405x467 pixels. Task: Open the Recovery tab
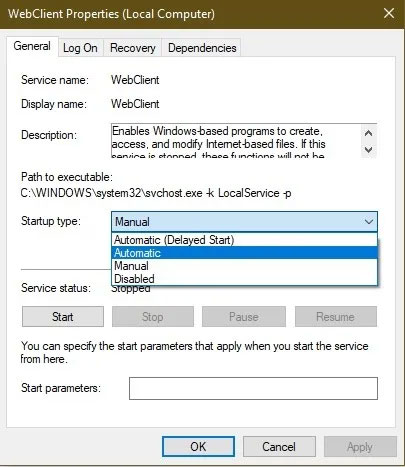pyautogui.click(x=133, y=48)
